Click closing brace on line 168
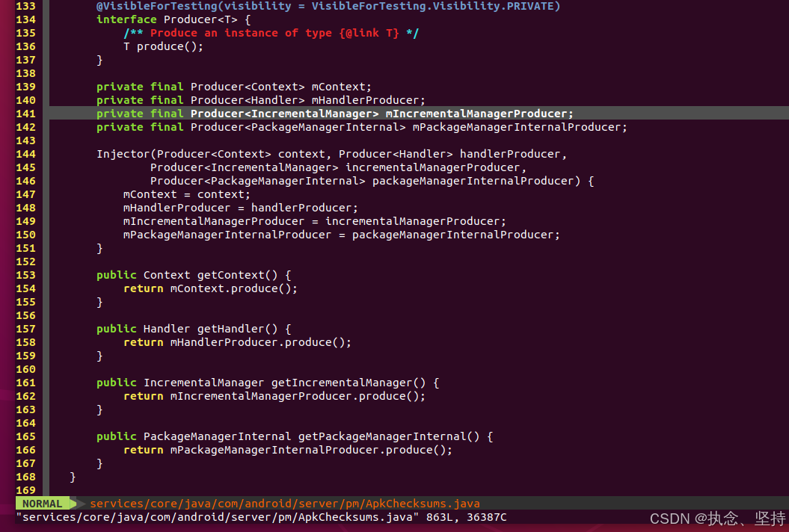Screen dimensions: 789x532 (73, 477)
